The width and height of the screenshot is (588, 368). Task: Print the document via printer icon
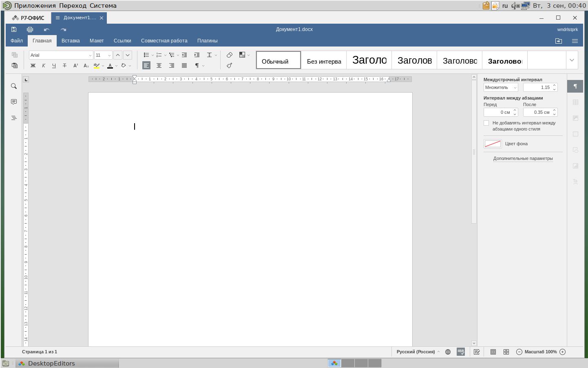tap(30, 29)
